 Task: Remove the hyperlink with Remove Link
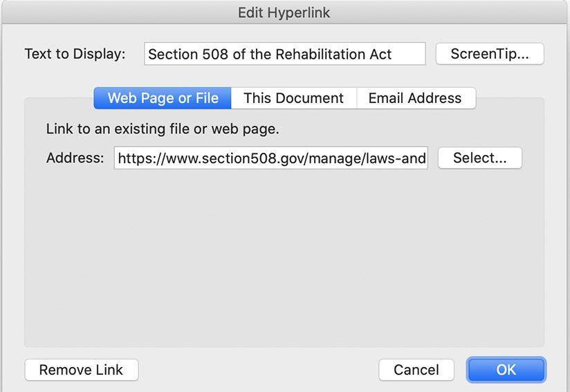pyautogui.click(x=81, y=370)
